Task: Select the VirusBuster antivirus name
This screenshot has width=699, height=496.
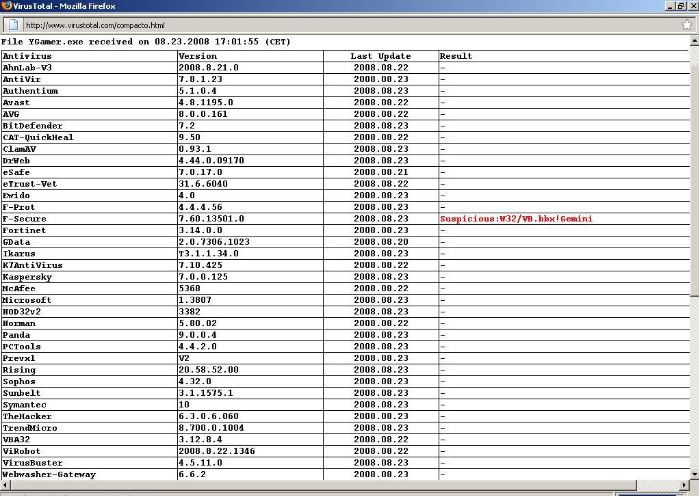Action: (x=33, y=463)
